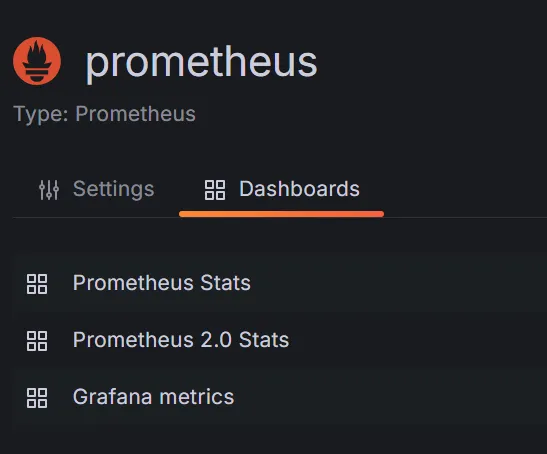This screenshot has height=454, width=547.
Task: Click grid icon beside Prometheus Stats
Action: coord(37,284)
